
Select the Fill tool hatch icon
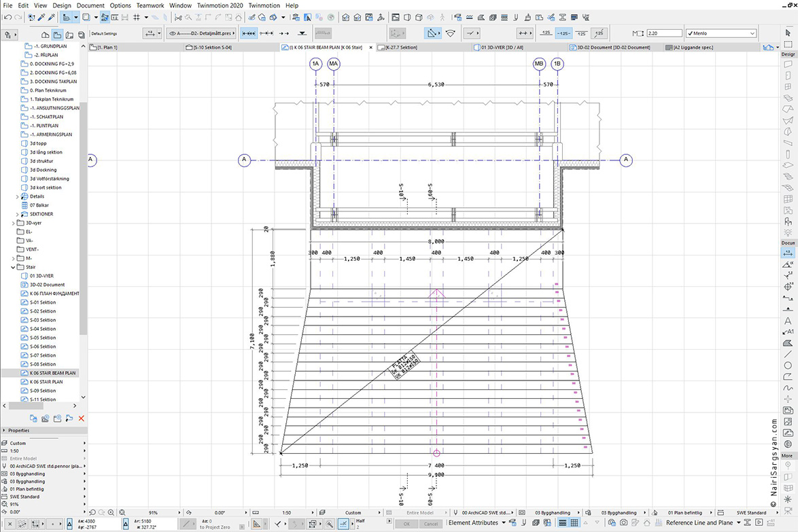pos(788,343)
